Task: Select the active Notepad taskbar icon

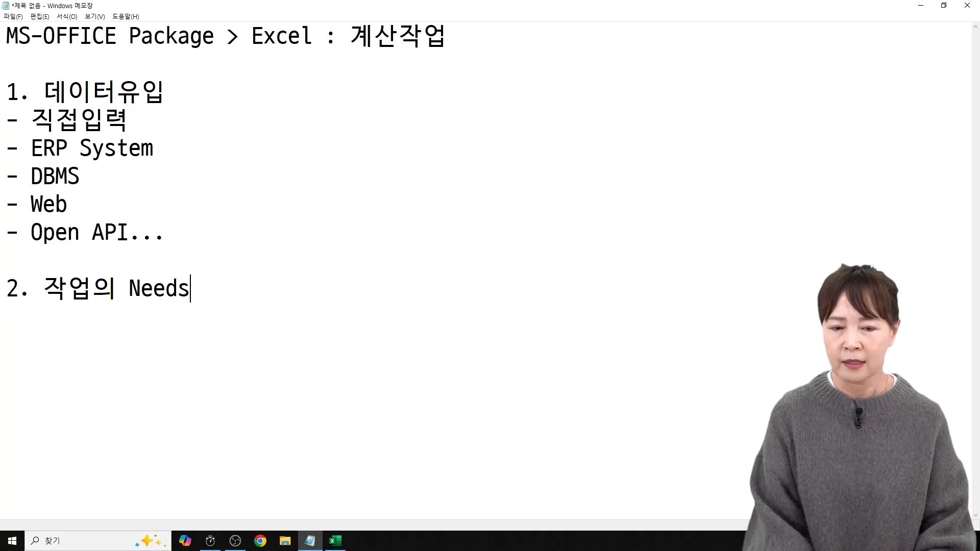Action: [x=310, y=540]
